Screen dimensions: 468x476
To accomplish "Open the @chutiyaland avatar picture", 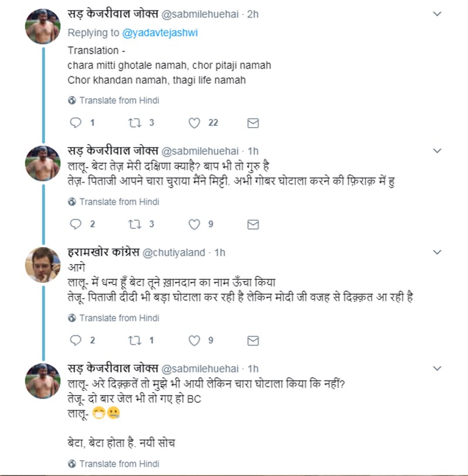I will 42,262.
